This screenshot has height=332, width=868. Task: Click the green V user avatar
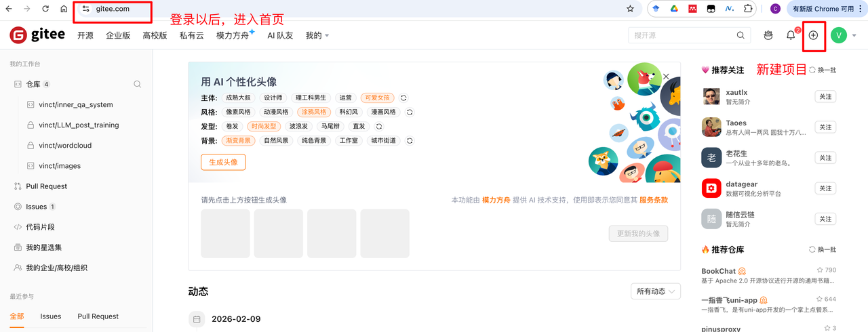(839, 35)
